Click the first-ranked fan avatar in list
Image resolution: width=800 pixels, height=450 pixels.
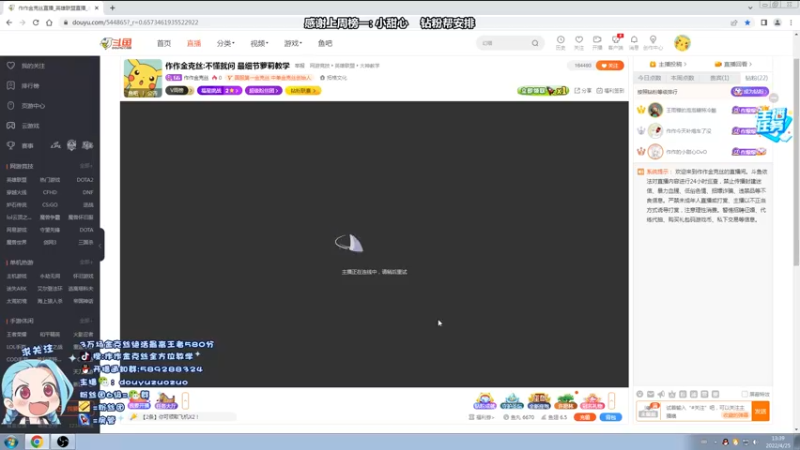655,110
